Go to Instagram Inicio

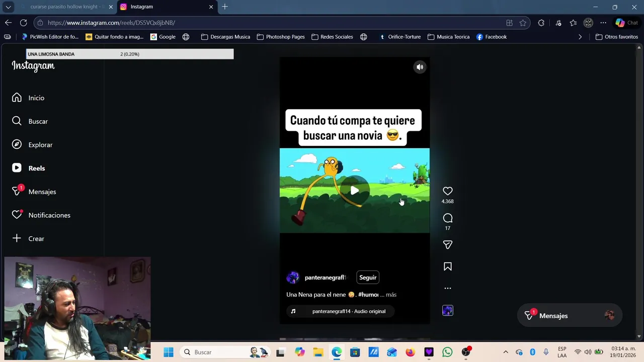coord(36,98)
